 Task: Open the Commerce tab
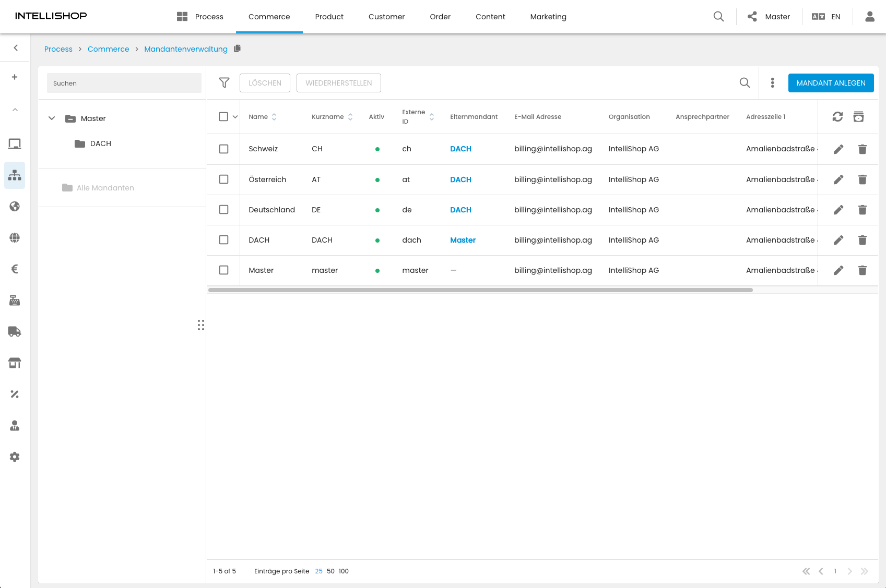click(269, 17)
